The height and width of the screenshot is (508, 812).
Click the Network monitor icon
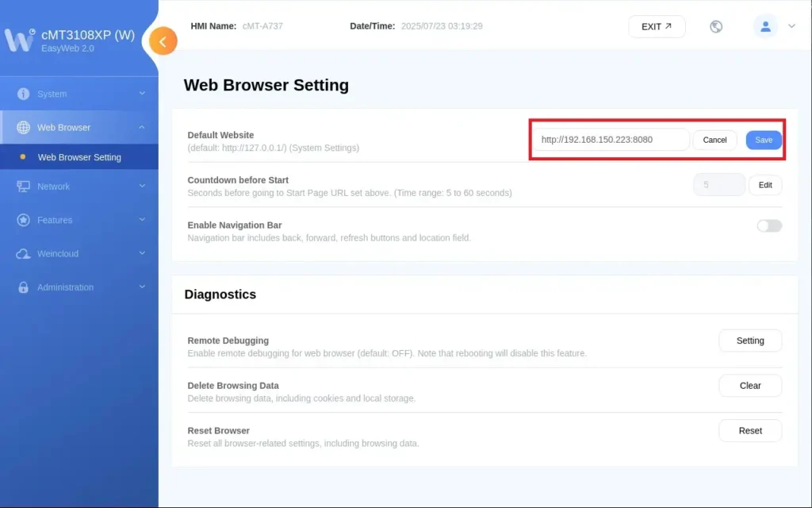23,187
